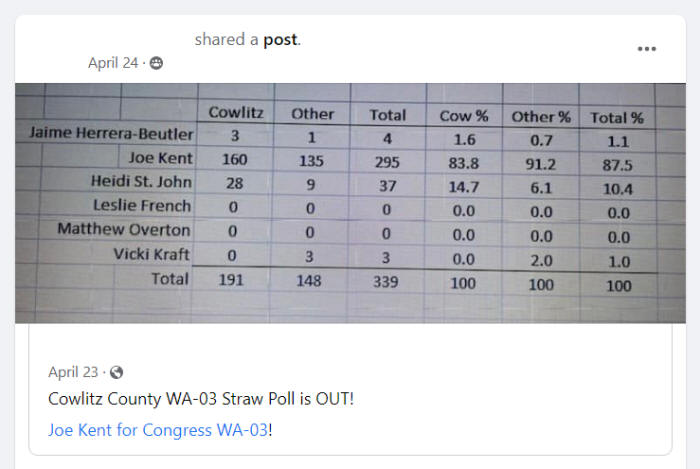
Task: Open the three-dot post options menu
Action: tap(646, 49)
